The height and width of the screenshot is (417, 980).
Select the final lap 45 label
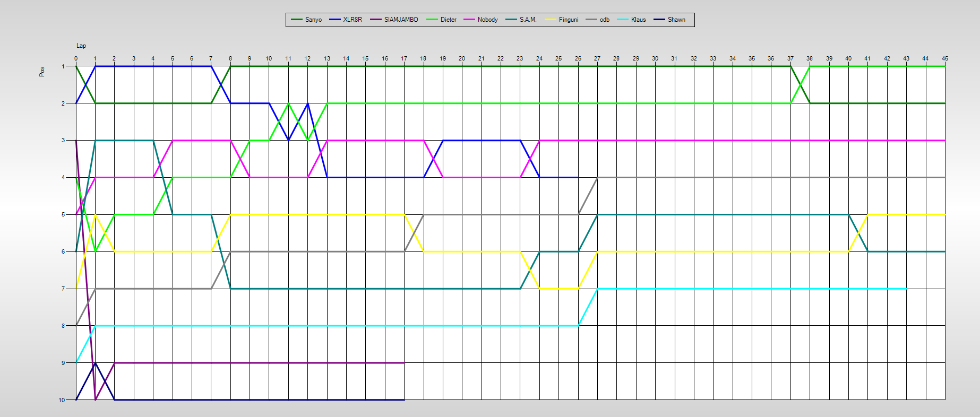tap(945, 58)
